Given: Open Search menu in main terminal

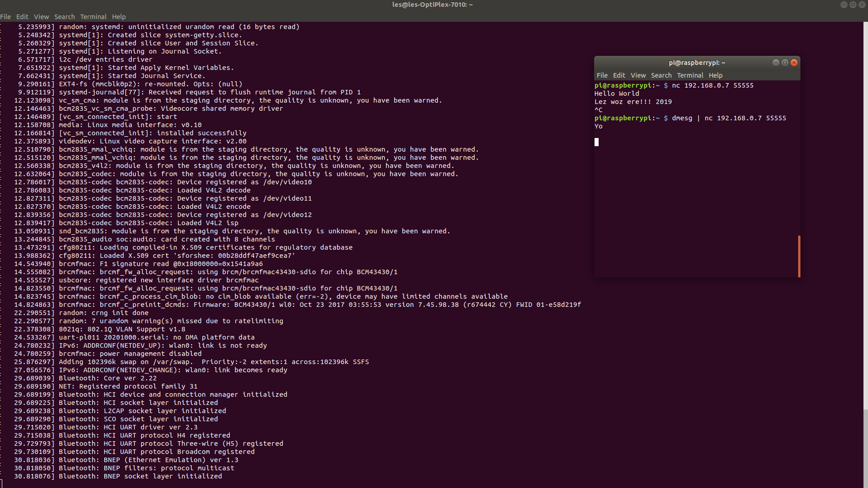Looking at the screenshot, I should [x=64, y=17].
